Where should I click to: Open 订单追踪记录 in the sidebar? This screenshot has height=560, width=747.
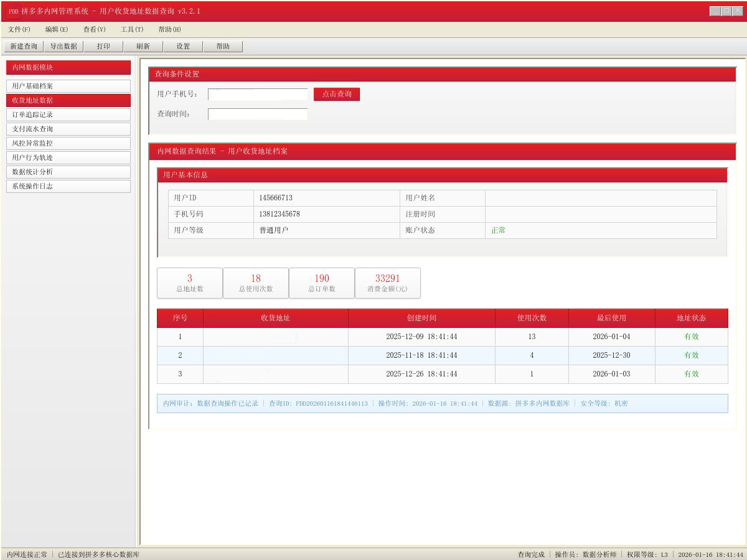point(68,114)
